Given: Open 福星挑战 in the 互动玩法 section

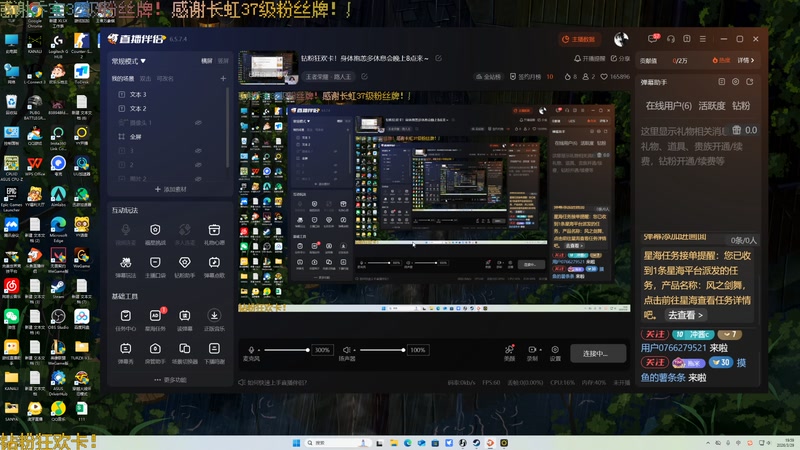Looking at the screenshot, I should pyautogui.click(x=155, y=234).
